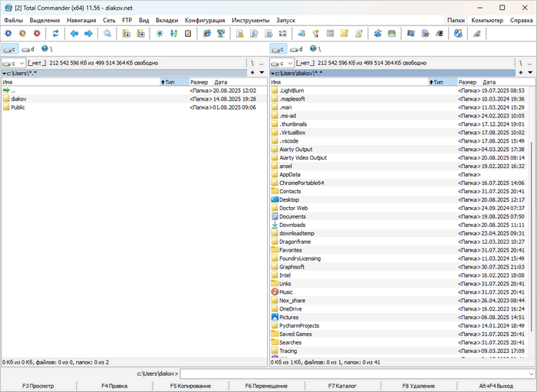Go back with the blue left arrow
The height and width of the screenshot is (392, 537).
(74, 34)
